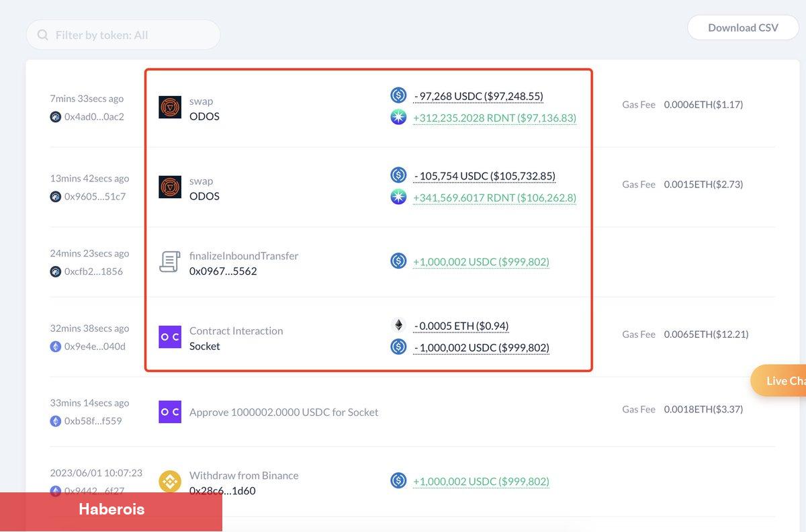The image size is (806, 532).
Task: Click Socket logo in Contract Interaction row
Action: [170, 337]
